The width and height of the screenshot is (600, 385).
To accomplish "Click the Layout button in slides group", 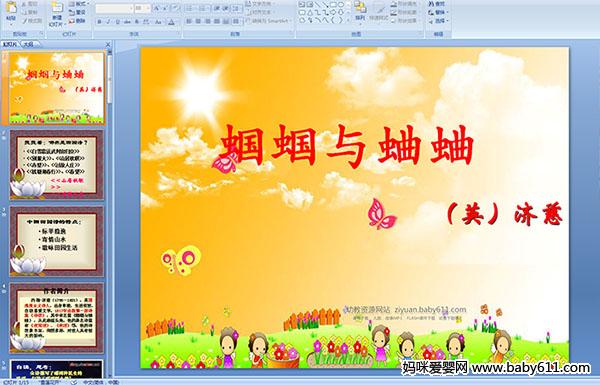I will click(78, 3).
